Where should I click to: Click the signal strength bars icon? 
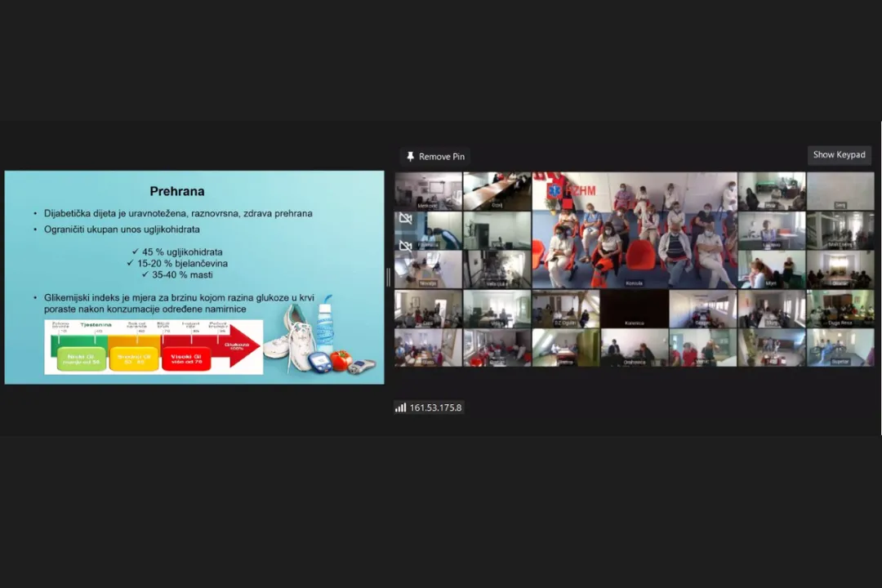pos(400,408)
